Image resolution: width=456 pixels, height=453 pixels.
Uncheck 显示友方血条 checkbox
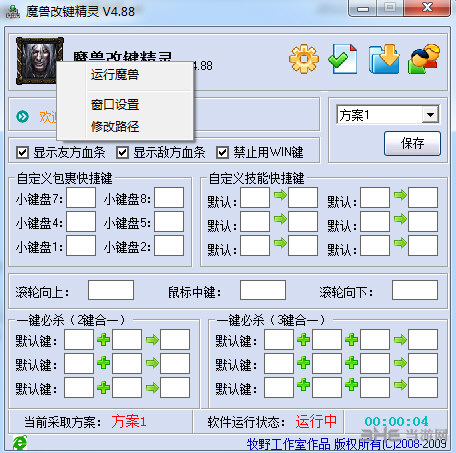coord(22,153)
